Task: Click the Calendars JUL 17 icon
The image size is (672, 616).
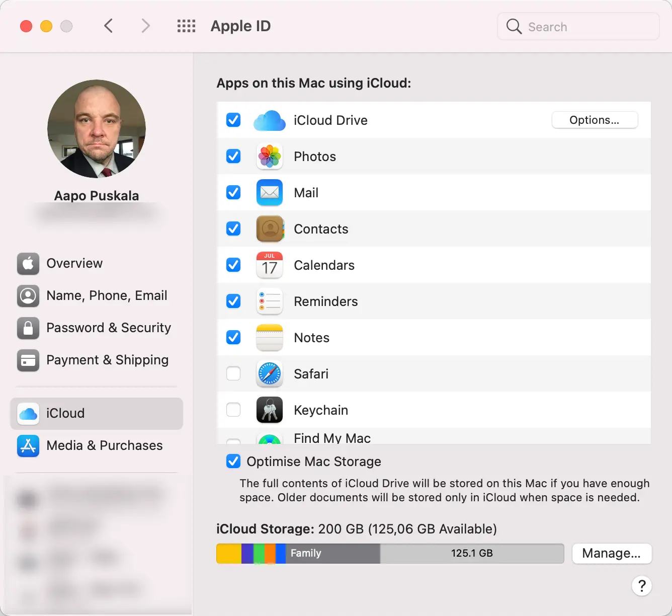Action: click(x=270, y=265)
